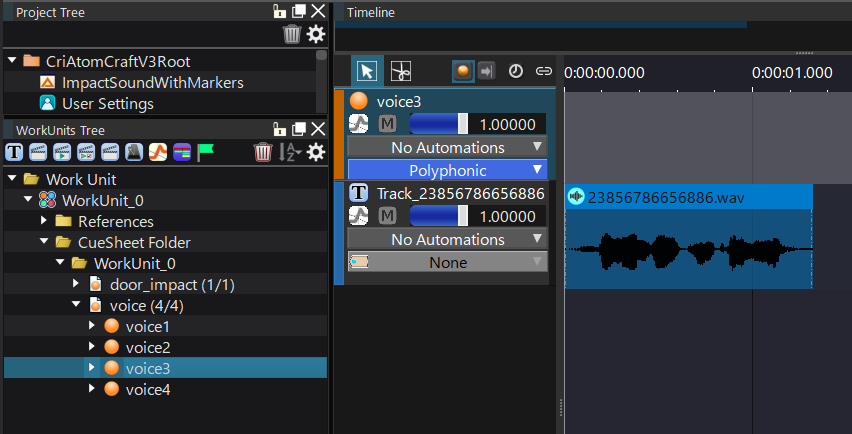The image size is (852, 434).
Task: Click the T create-track icon in WorkUnits Tree toolbar
Action: click(14, 152)
